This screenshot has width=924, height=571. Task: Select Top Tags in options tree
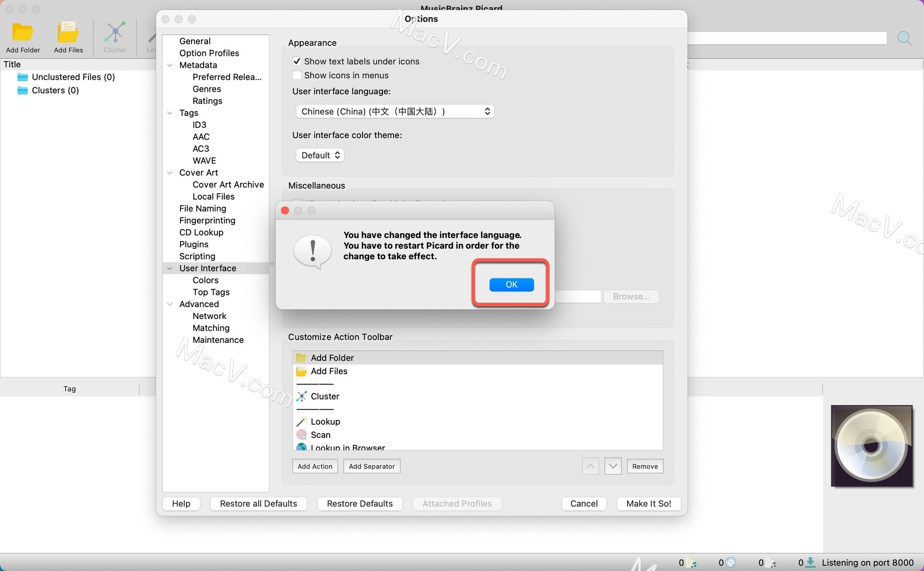[x=211, y=292]
